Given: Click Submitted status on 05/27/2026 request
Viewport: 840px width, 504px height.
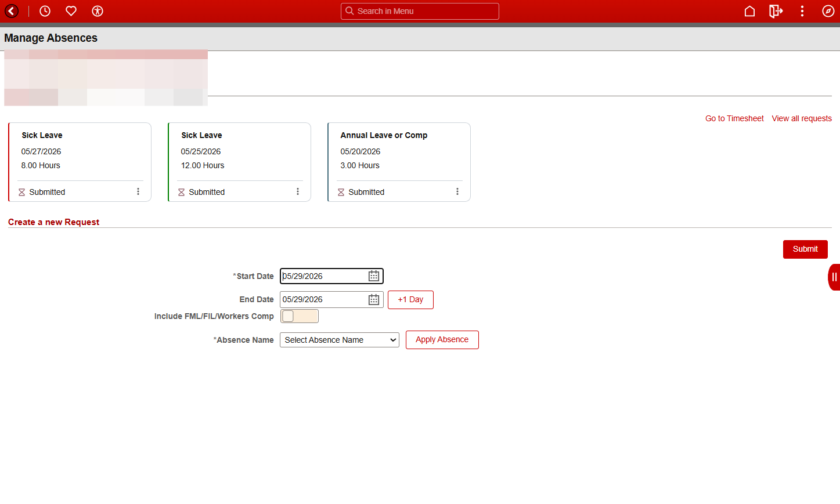Looking at the screenshot, I should click(47, 192).
